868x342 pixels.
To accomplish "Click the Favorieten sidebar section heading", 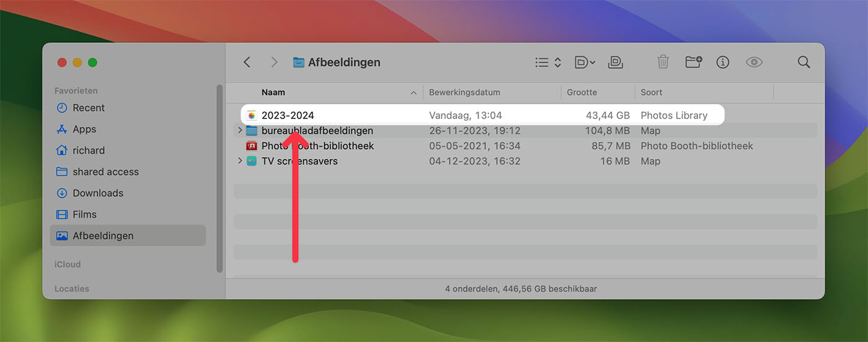I will [76, 91].
